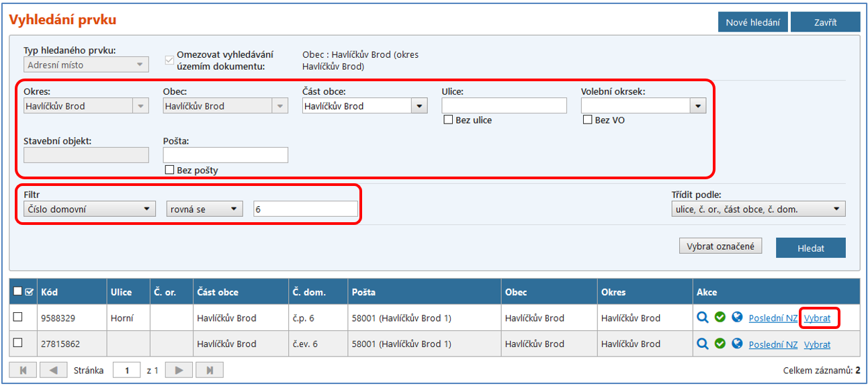Click green checkmark icon in row 9588329
The height and width of the screenshot is (386, 868).
coord(720,318)
